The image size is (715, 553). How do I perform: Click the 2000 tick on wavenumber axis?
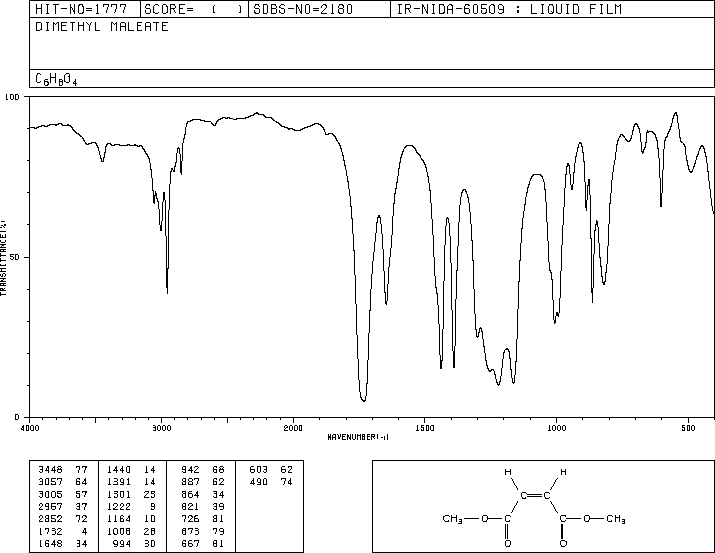pos(292,428)
